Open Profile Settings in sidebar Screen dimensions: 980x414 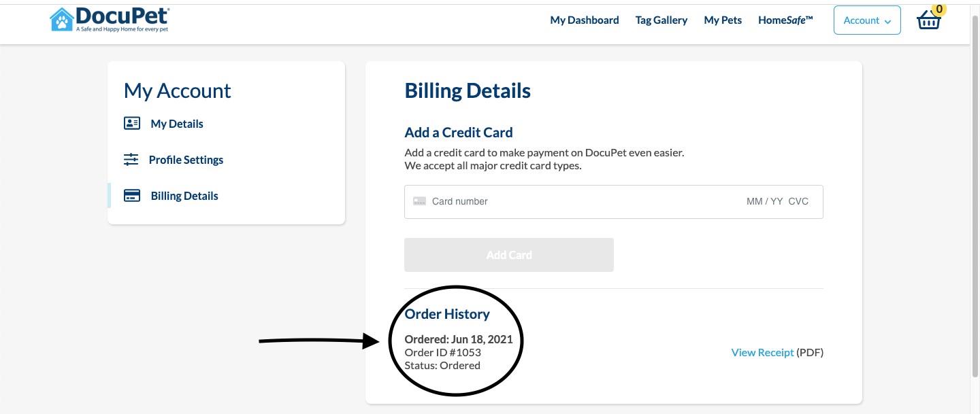pyautogui.click(x=186, y=160)
